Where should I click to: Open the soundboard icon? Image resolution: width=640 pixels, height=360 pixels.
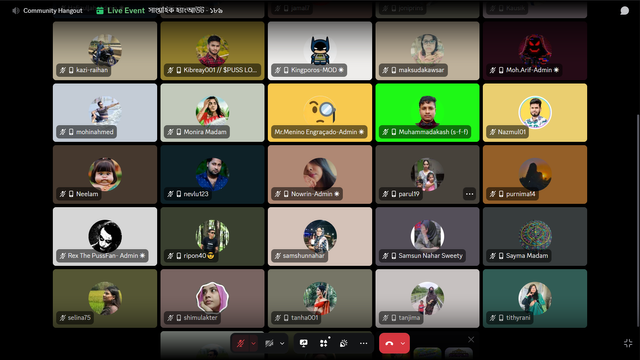(x=344, y=343)
